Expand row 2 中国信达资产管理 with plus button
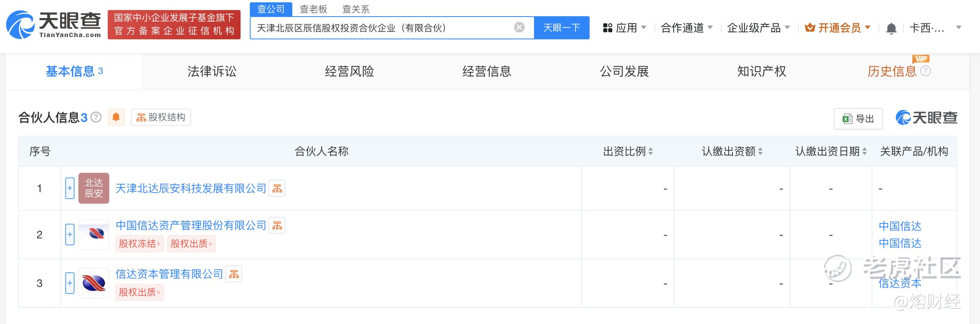980x324 pixels. [x=70, y=235]
